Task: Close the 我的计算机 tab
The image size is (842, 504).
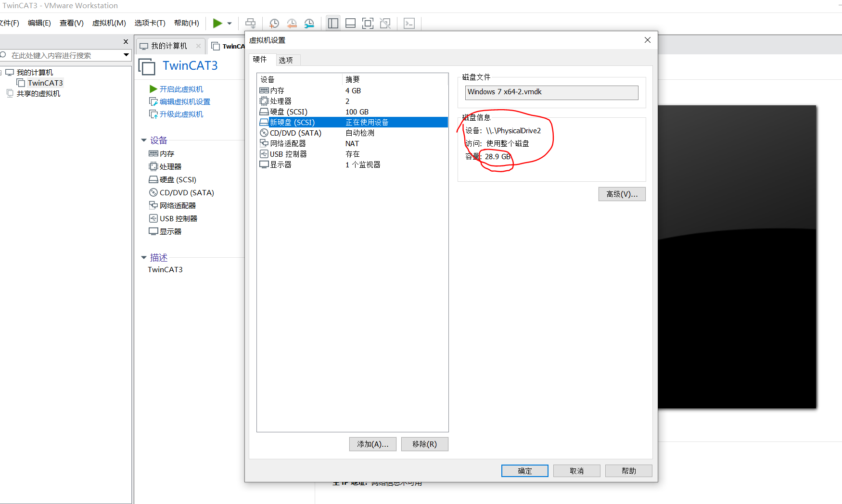Action: pos(198,46)
